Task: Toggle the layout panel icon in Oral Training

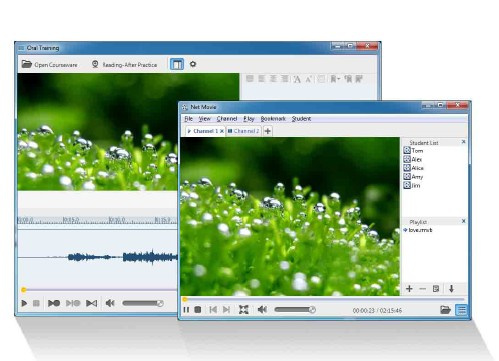Action: coord(177,64)
